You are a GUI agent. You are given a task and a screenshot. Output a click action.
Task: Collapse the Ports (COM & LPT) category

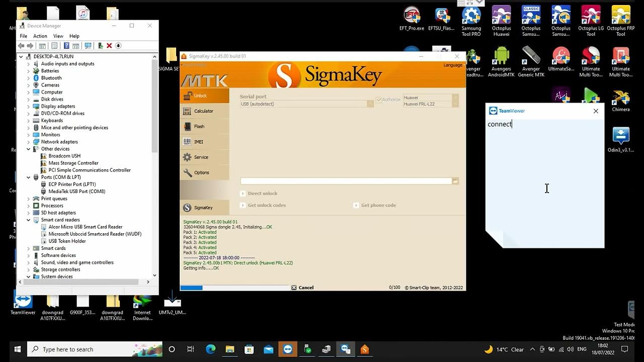(x=29, y=177)
